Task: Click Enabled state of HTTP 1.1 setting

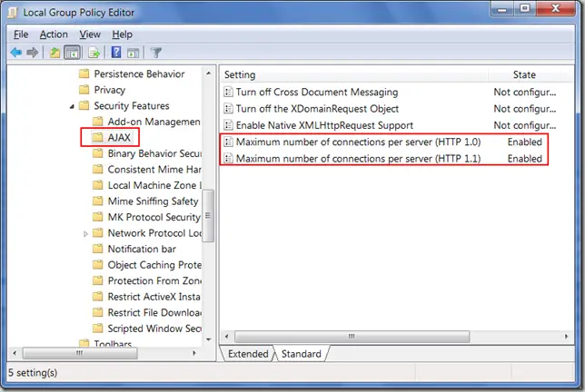Action: tap(524, 159)
